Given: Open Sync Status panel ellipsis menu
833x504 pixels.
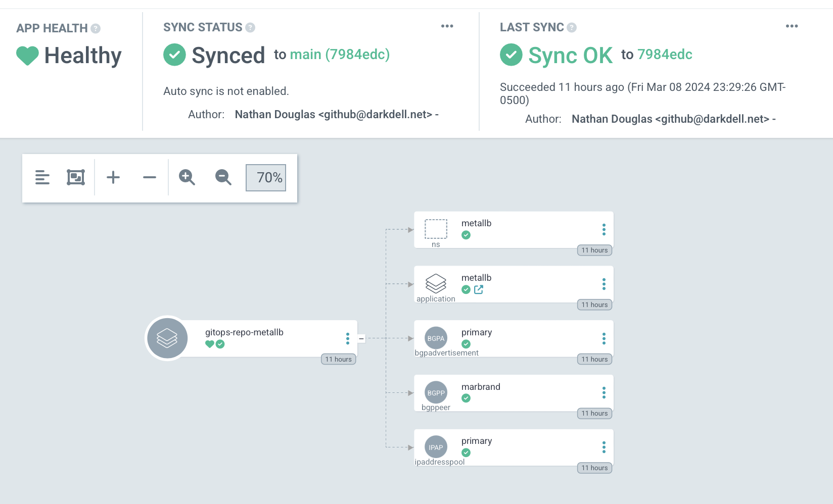Looking at the screenshot, I should (x=447, y=26).
